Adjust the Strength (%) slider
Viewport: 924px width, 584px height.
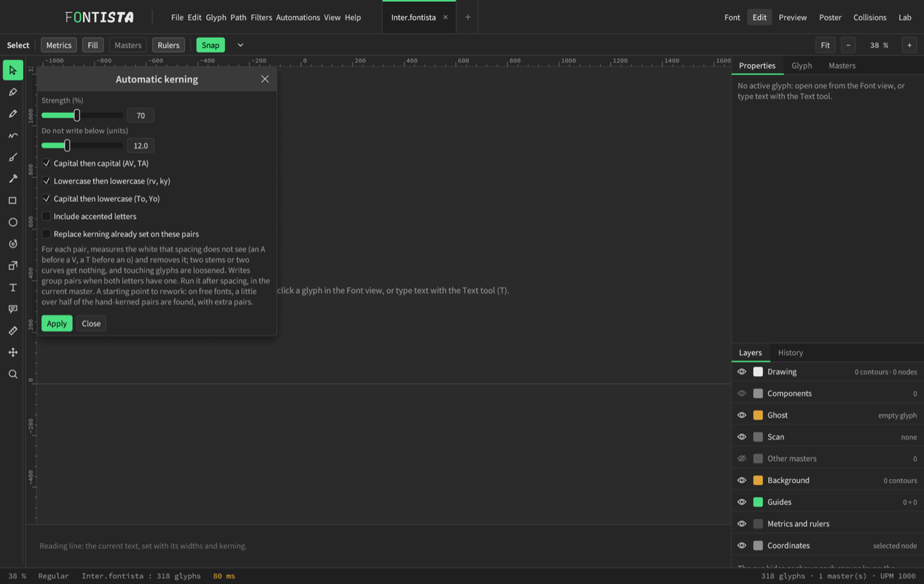point(82,115)
